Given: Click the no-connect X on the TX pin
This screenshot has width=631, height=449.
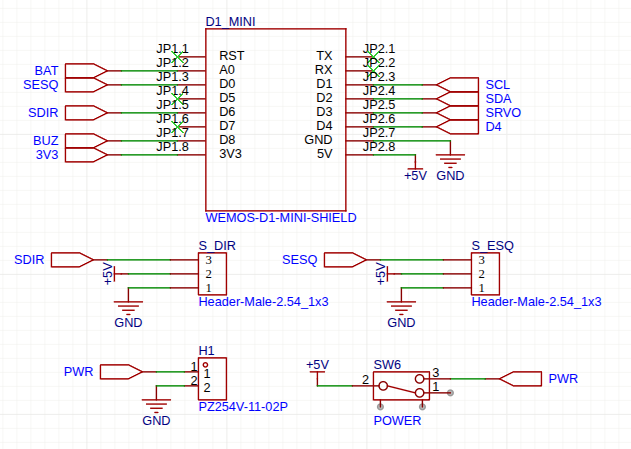Looking at the screenshot, I should 374,57.
